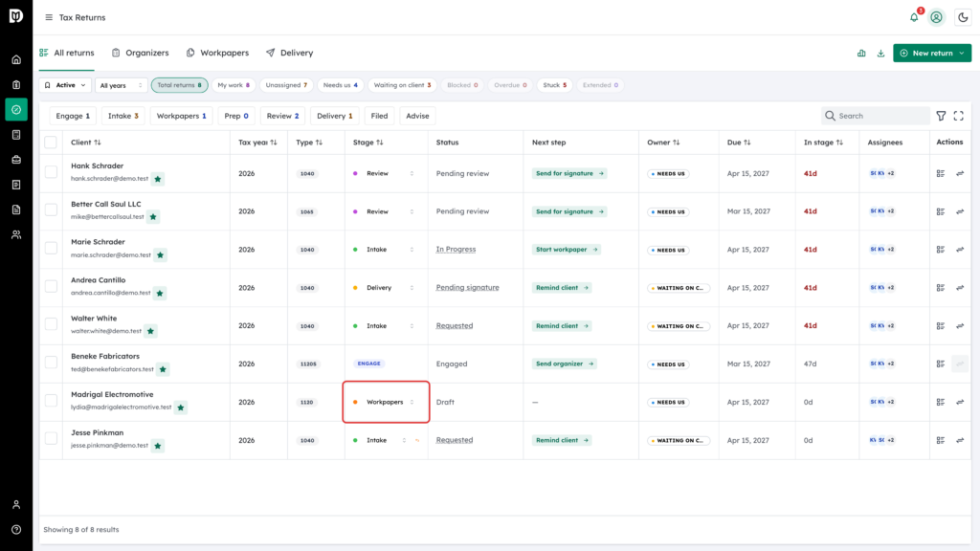Open stage selector for Andrea Cantillo

click(x=383, y=288)
